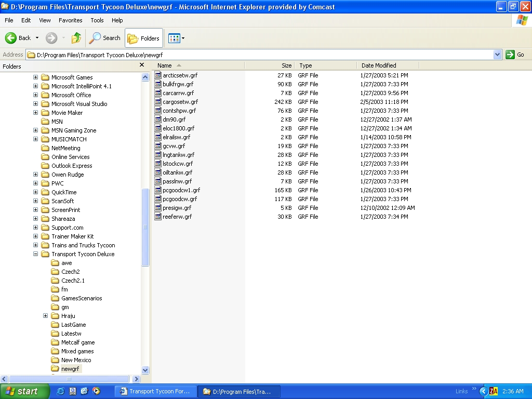Open the Favorites menu

pyautogui.click(x=70, y=20)
